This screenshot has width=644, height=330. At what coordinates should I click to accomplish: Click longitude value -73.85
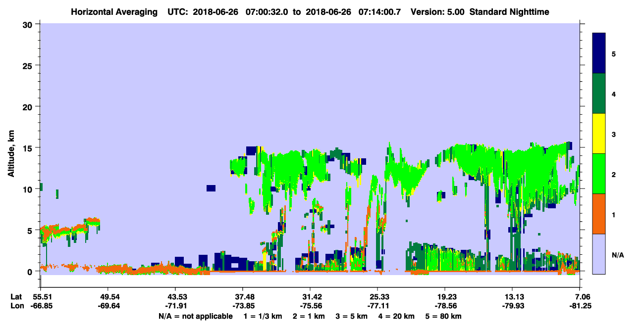tap(243, 306)
